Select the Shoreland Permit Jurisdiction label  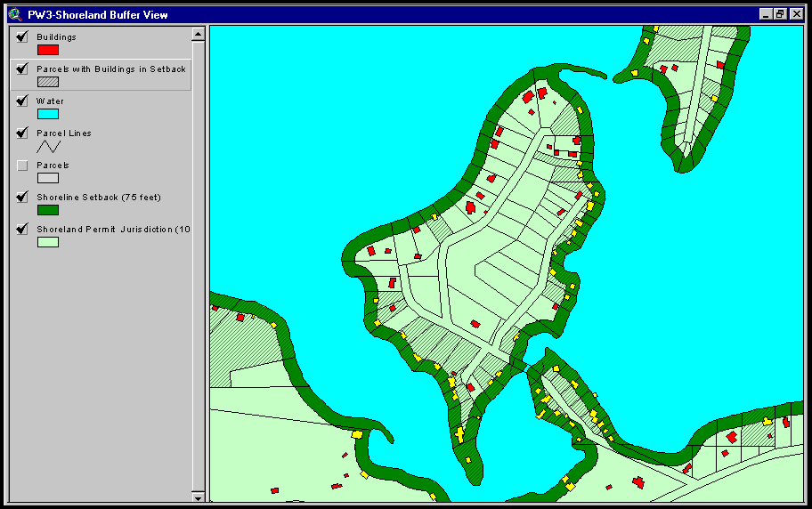tap(113, 230)
